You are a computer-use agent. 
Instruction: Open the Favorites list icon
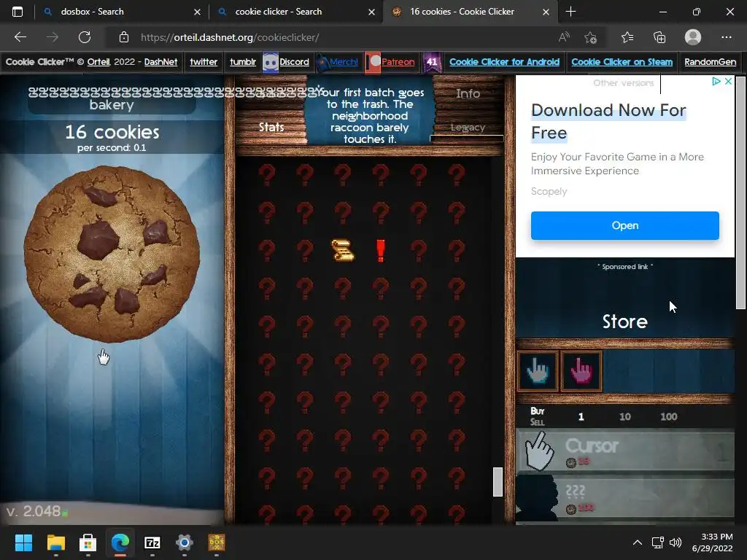(627, 37)
